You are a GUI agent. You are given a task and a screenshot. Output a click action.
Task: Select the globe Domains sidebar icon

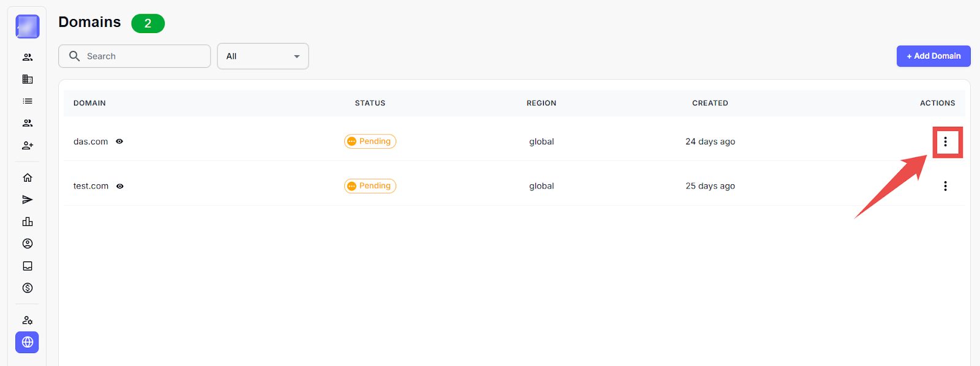pos(28,342)
